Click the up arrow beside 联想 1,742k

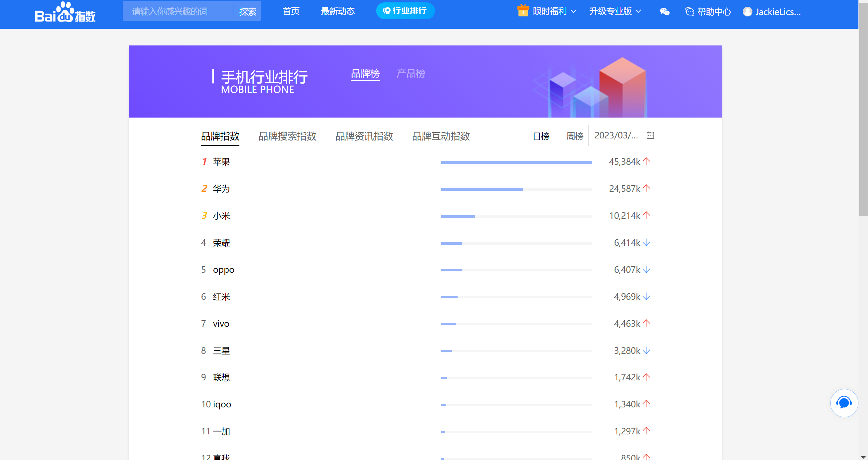click(x=646, y=377)
